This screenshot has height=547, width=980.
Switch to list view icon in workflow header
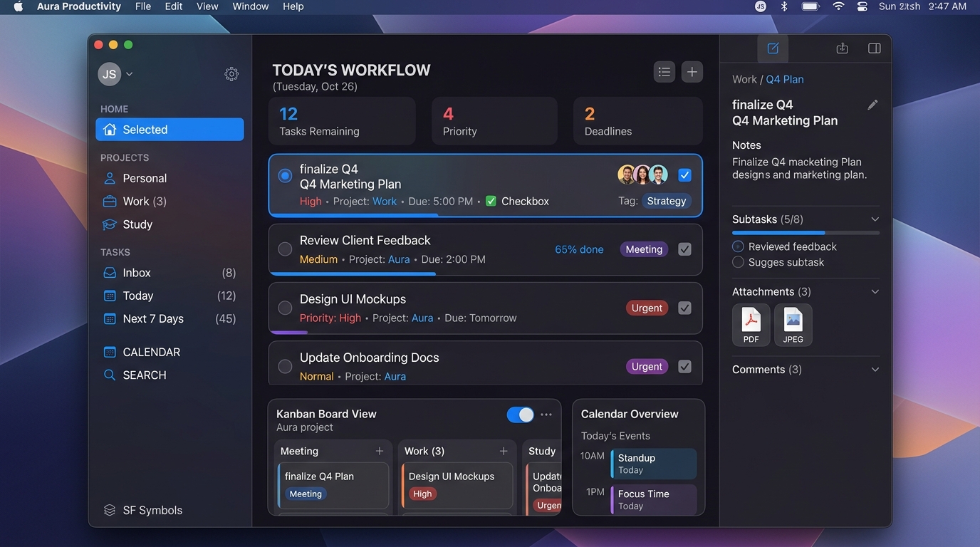coord(664,72)
